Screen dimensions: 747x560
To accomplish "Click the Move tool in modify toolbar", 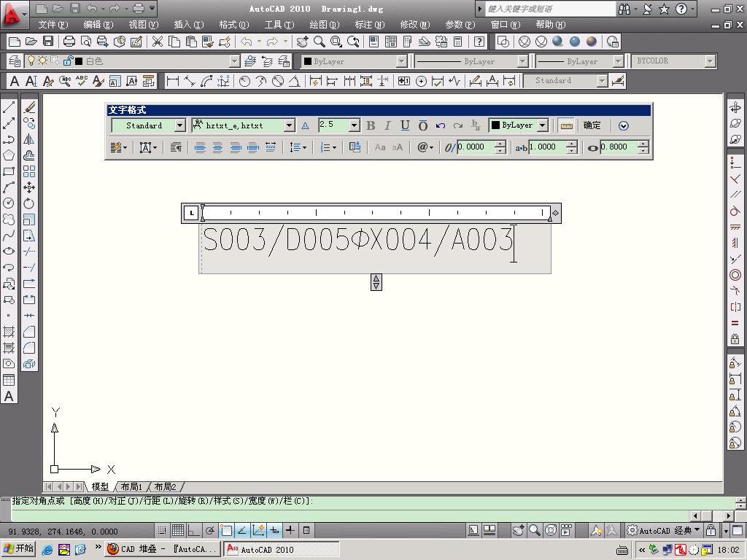I will click(x=29, y=187).
